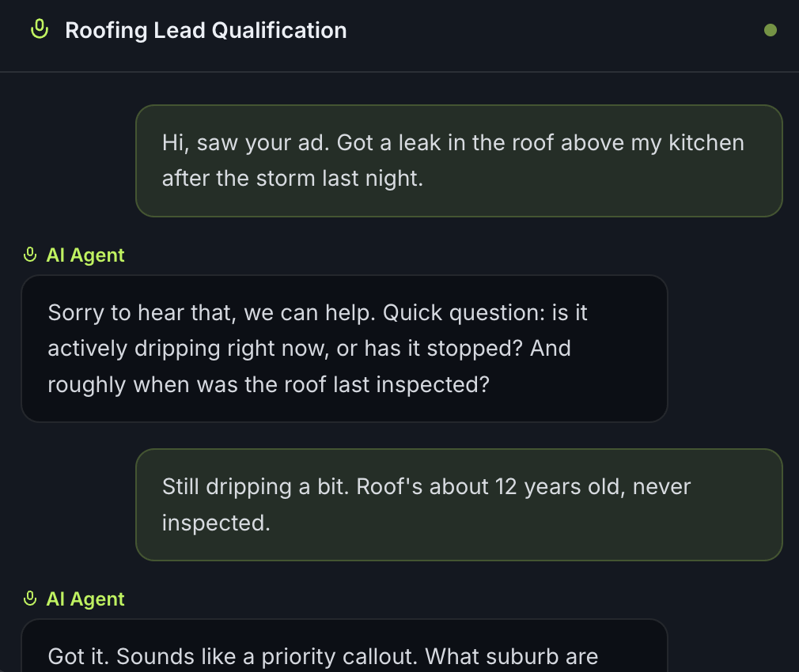The width and height of the screenshot is (799, 672).
Task: Click the status indicator at the top right
Action: [x=771, y=29]
